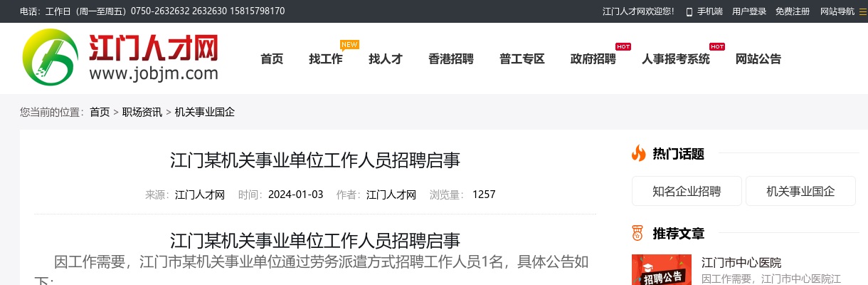Click the 用户登录 link
Viewport: 868px width, 285px height.
[749, 11]
